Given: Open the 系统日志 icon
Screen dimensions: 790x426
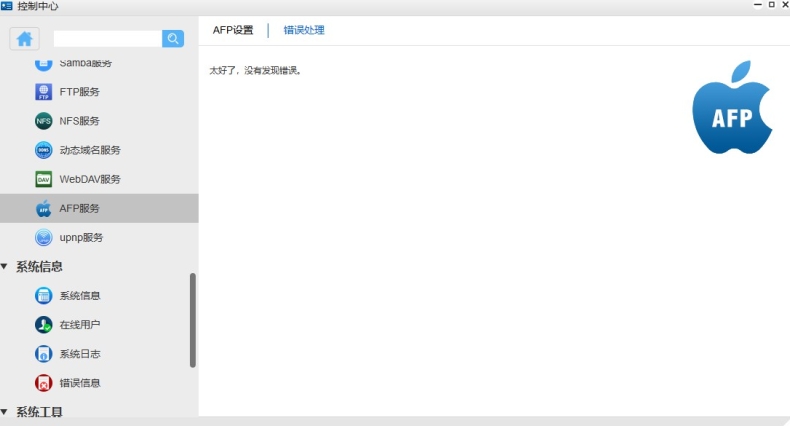Looking at the screenshot, I should click(44, 354).
